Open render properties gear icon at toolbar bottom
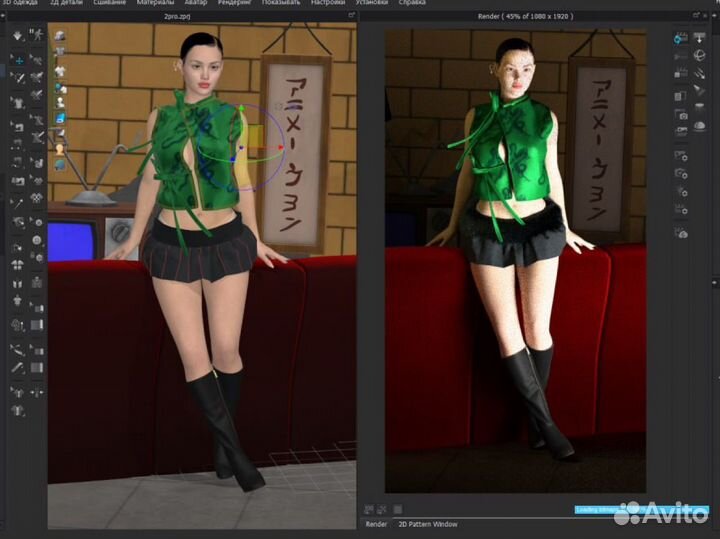The height and width of the screenshot is (539, 720). coord(681,210)
